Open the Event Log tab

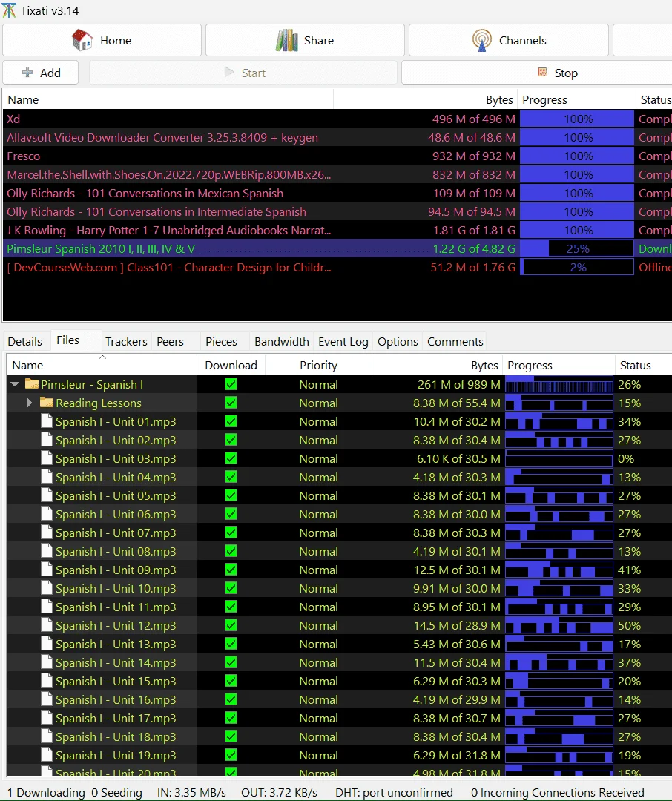pos(343,341)
